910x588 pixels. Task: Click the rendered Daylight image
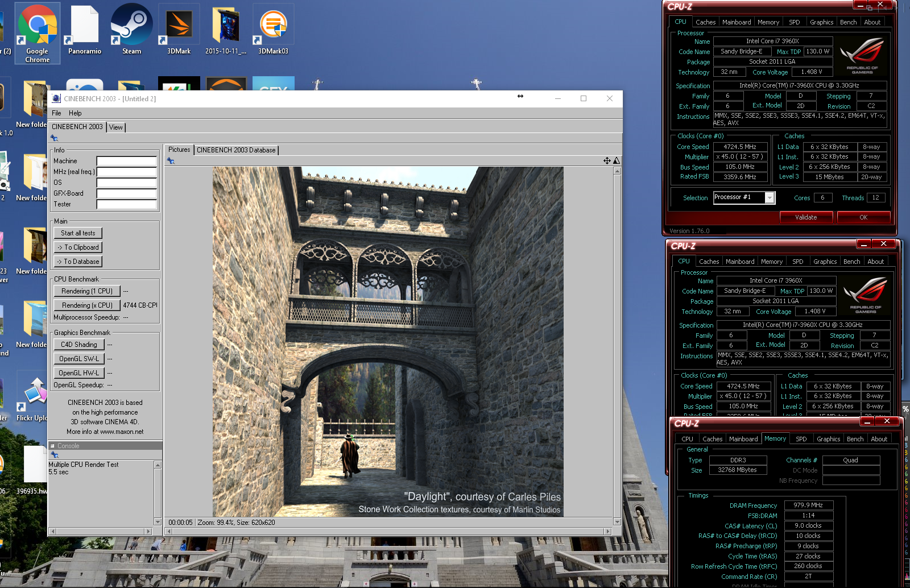coord(388,342)
